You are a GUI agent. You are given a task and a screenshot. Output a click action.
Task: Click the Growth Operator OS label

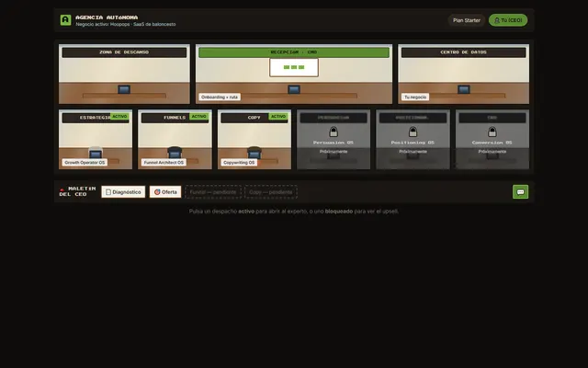(x=85, y=163)
